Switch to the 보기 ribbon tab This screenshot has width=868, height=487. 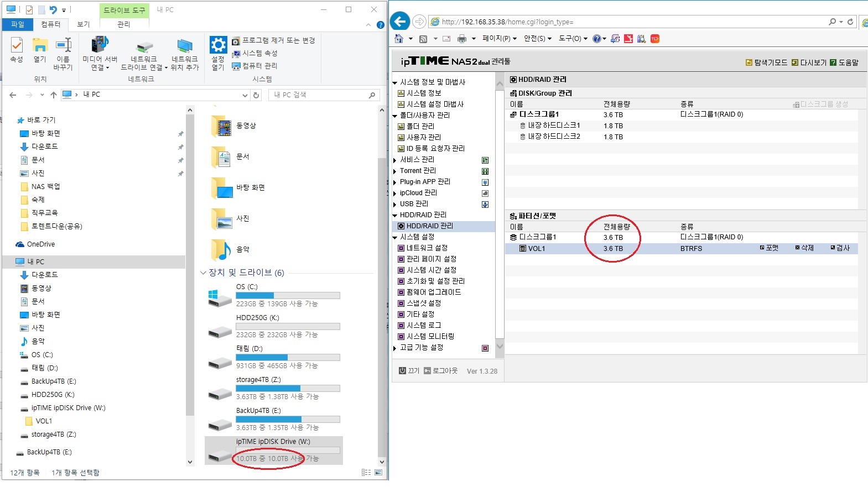[x=84, y=24]
